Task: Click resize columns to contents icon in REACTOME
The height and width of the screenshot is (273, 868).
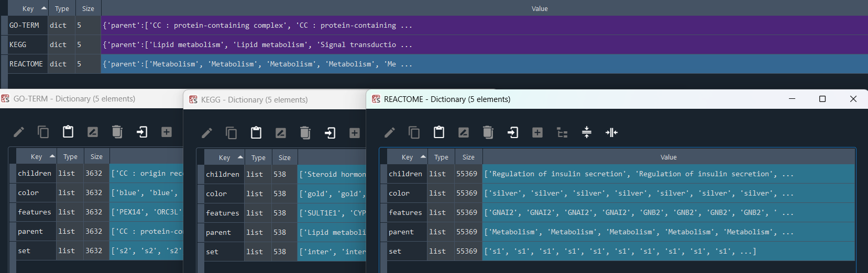Action: pyautogui.click(x=611, y=132)
